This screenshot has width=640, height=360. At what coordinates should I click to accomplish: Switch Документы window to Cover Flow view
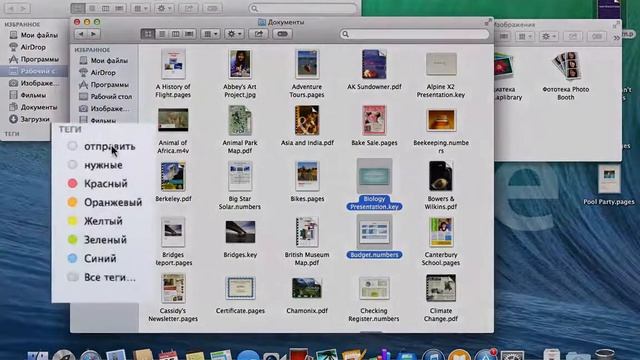[189, 34]
